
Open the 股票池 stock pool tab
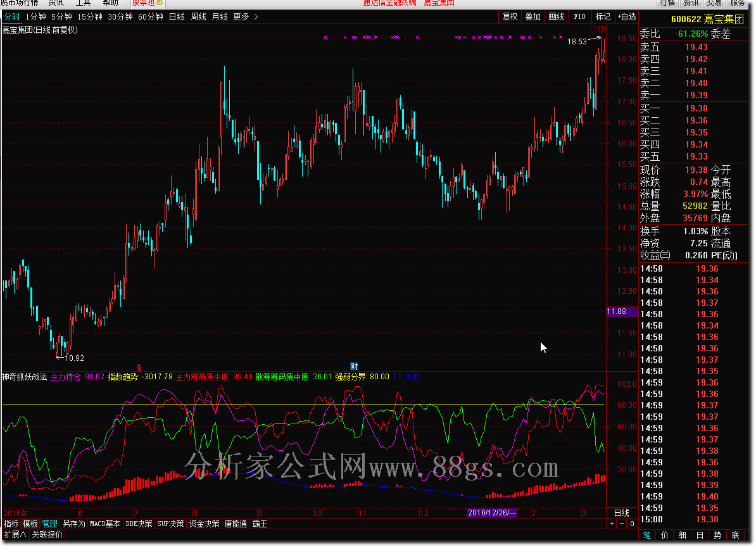[x=147, y=3]
